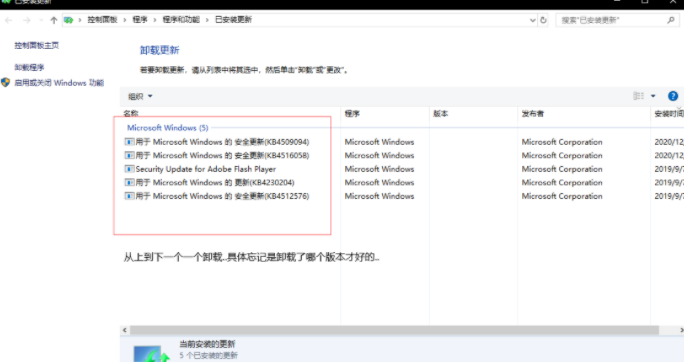Refresh the installed updates list
The height and width of the screenshot is (362, 684).
543,20
